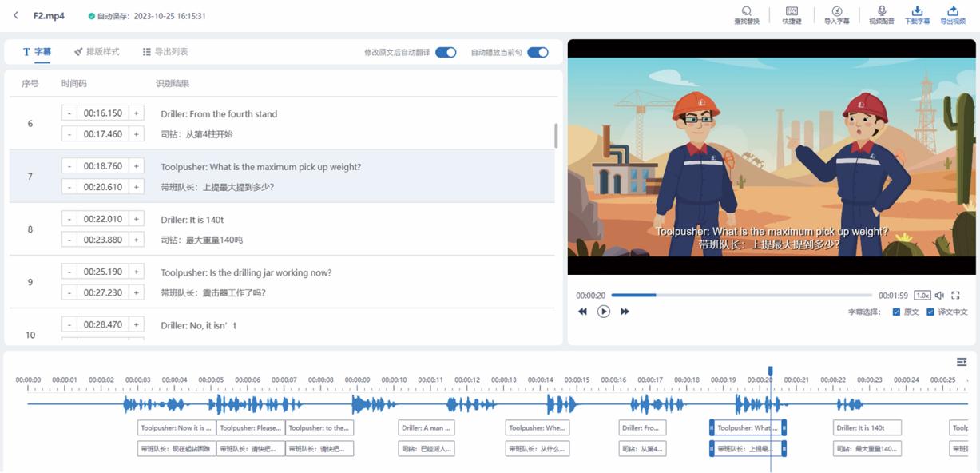The width and height of the screenshot is (980, 473).
Task: Select timeline clip 'Driller: It is 140t'
Action: (x=867, y=428)
